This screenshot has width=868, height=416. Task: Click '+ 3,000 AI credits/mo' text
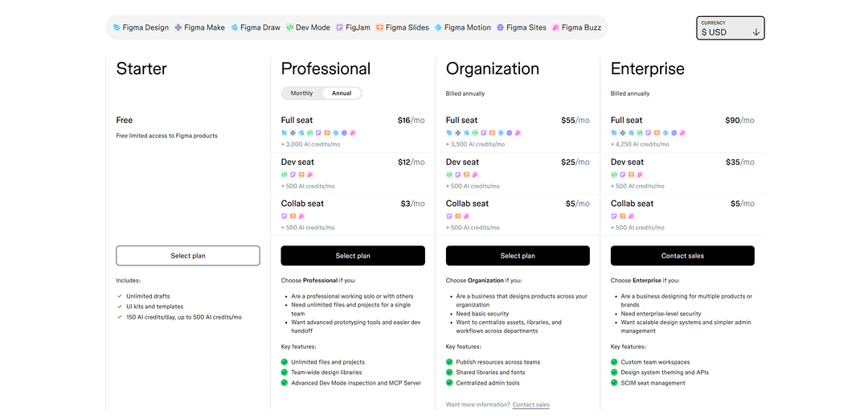pyautogui.click(x=310, y=145)
